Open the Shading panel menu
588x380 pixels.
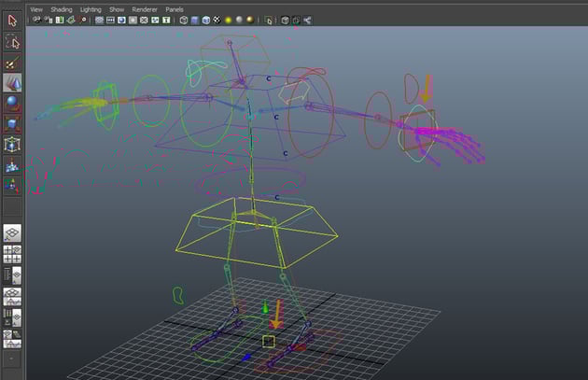click(x=61, y=8)
